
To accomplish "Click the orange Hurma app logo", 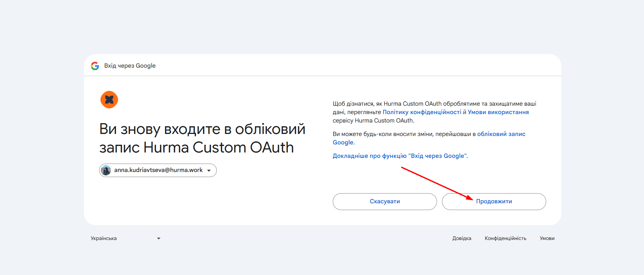I will (109, 100).
